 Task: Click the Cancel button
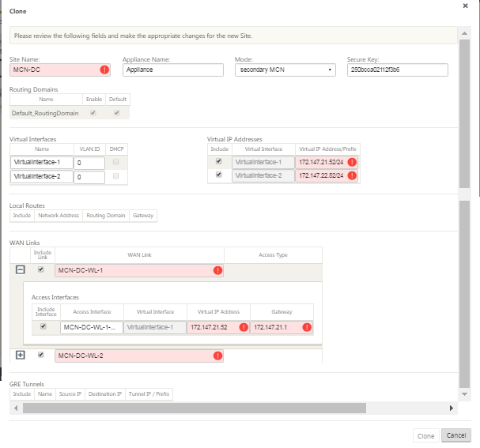click(x=456, y=435)
